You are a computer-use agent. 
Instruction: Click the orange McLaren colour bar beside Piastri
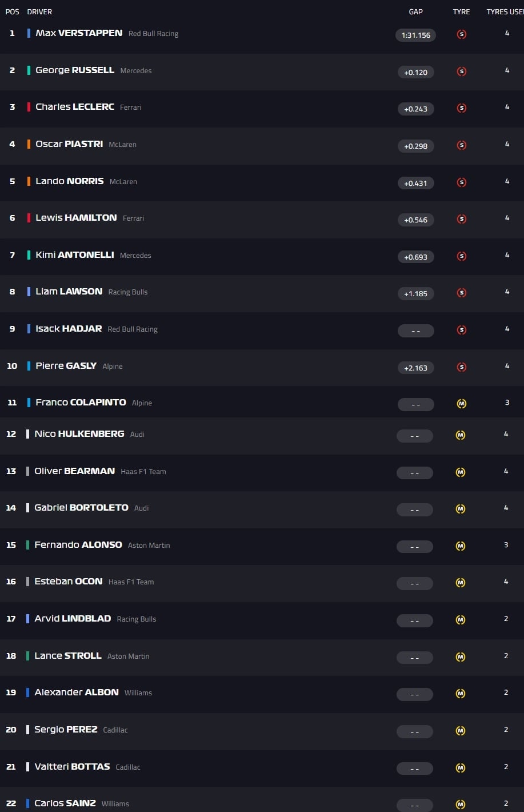click(x=29, y=144)
